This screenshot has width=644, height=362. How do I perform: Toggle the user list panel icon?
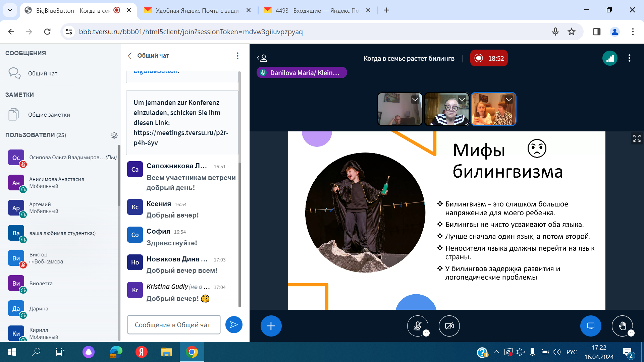click(262, 58)
